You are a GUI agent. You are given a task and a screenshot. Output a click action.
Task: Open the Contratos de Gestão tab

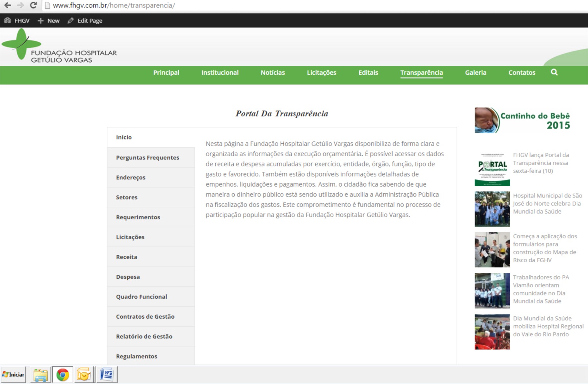[x=145, y=317]
